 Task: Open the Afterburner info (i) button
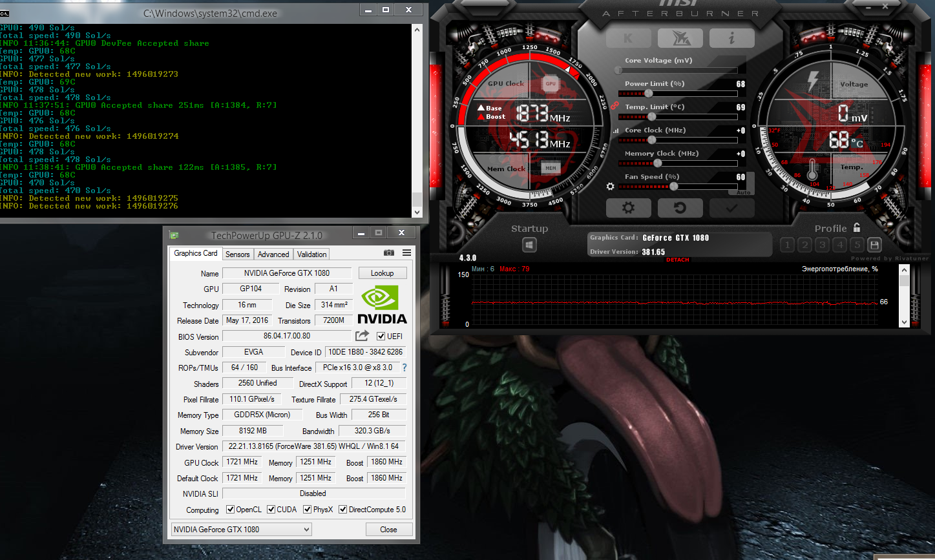coord(731,39)
